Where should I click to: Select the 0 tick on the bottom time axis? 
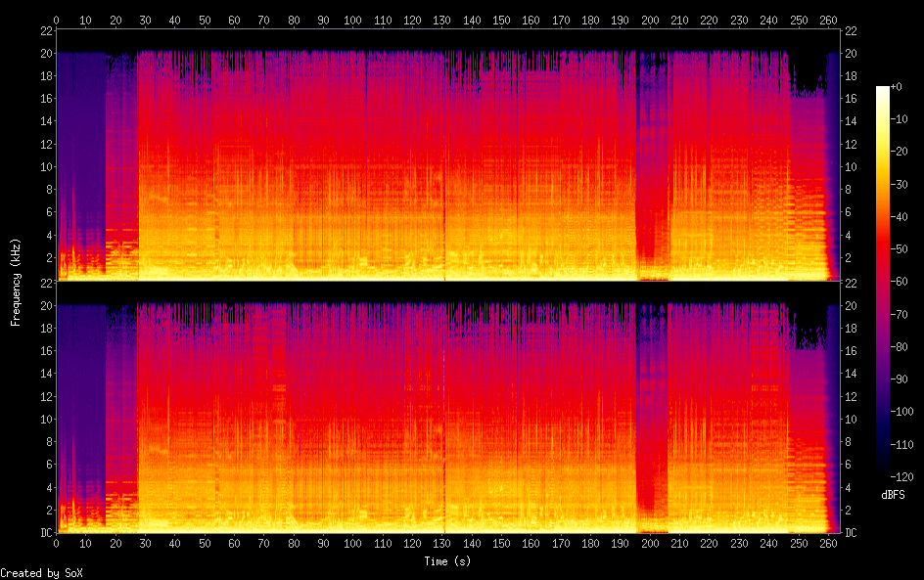[57, 544]
